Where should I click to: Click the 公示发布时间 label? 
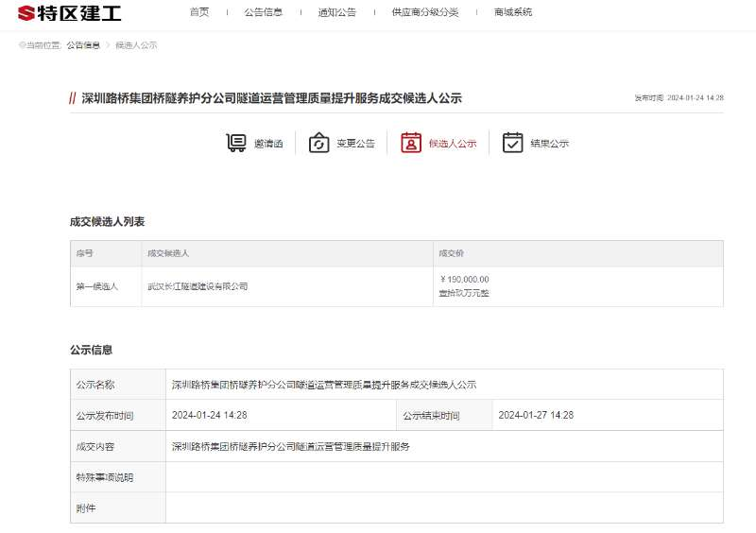tap(105, 415)
